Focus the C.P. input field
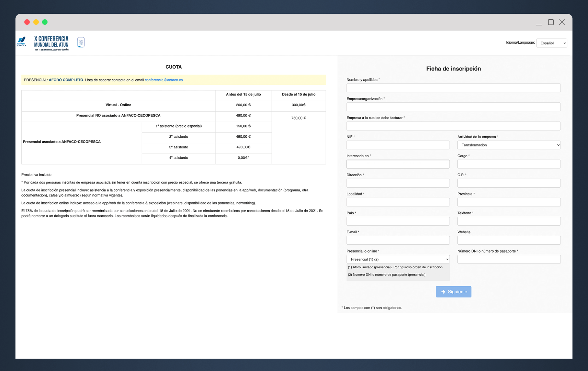Viewport: 588px width, 371px height. 509,183
